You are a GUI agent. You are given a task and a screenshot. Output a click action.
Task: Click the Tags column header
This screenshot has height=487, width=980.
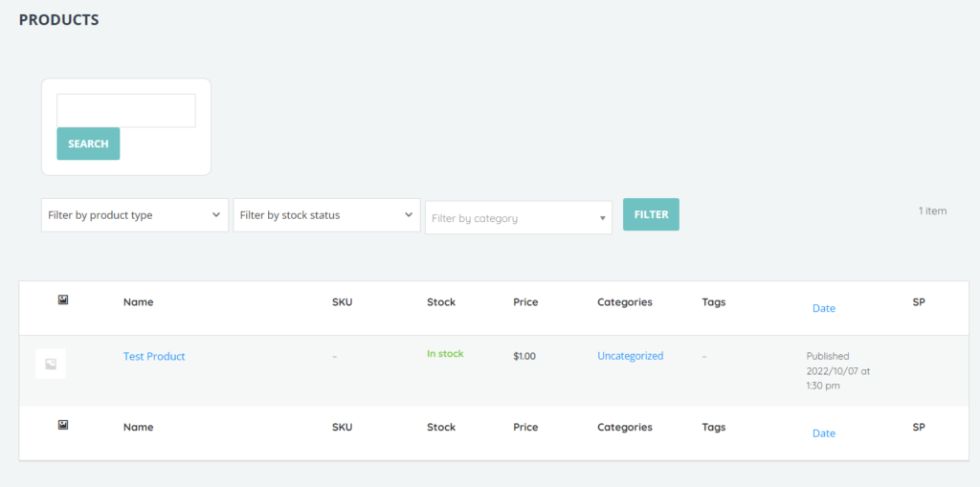click(713, 302)
